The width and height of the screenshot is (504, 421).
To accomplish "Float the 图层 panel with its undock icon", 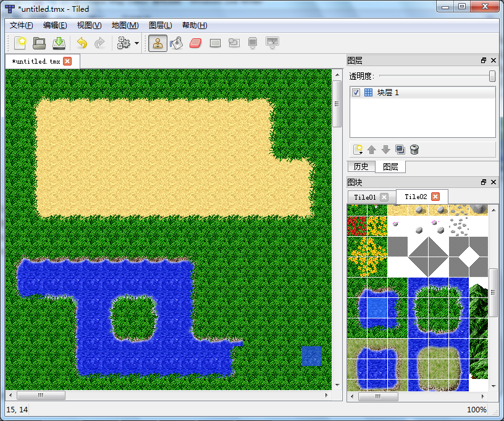I will click(x=484, y=61).
